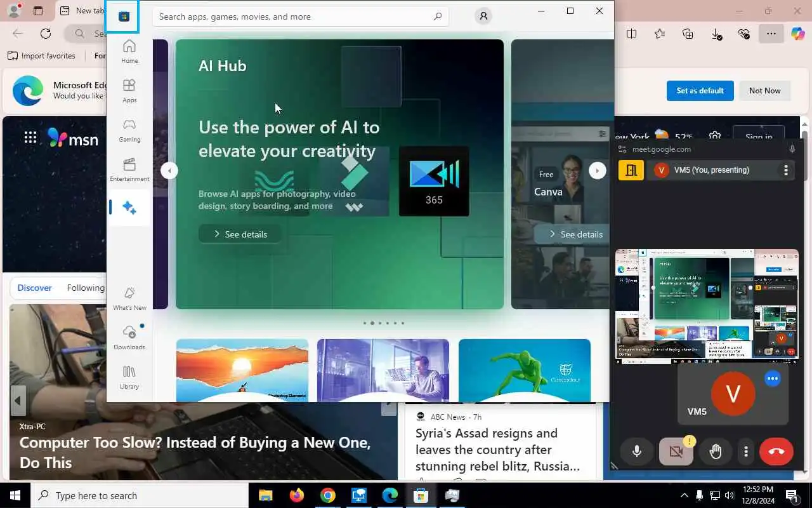The image size is (812, 508).
Task: Open File Explorer from taskbar
Action: click(x=265, y=495)
